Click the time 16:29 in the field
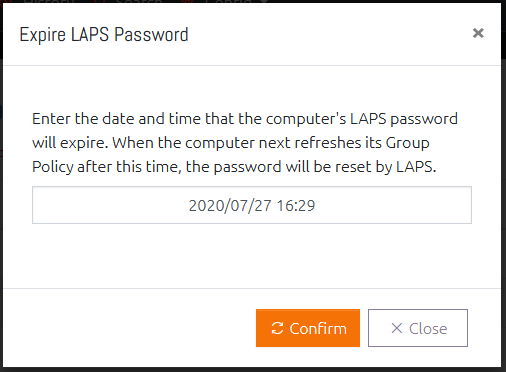The width and height of the screenshot is (506, 372). pyautogui.click(x=296, y=206)
